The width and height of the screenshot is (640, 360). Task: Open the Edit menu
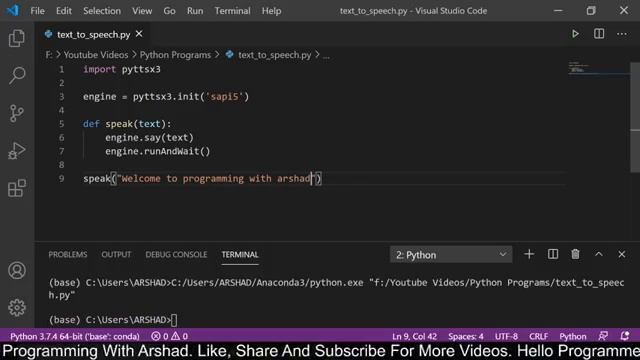coord(64,11)
